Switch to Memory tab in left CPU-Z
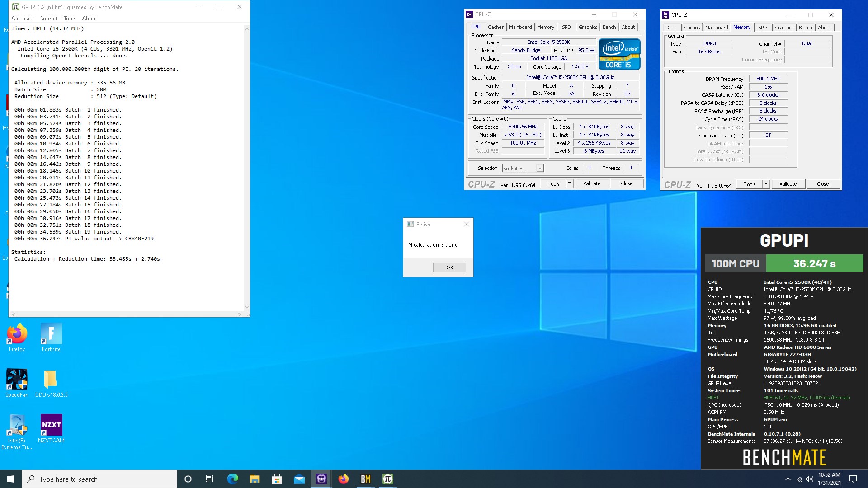Viewport: 868px width, 488px height. [545, 27]
